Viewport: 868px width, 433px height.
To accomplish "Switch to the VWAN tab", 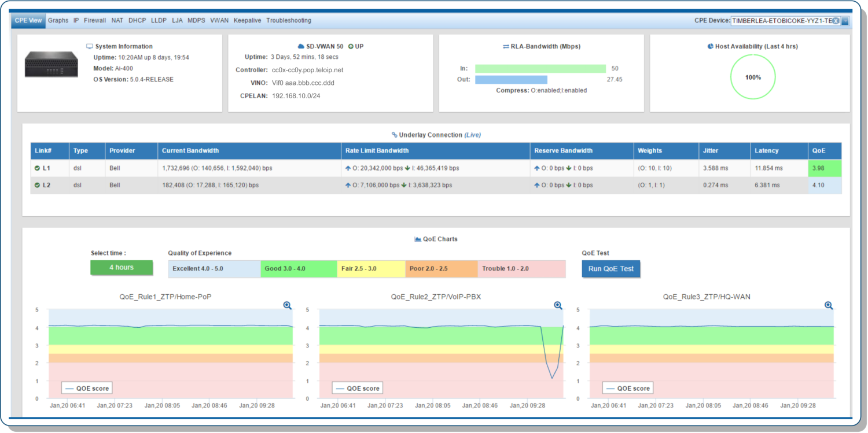I will [219, 20].
